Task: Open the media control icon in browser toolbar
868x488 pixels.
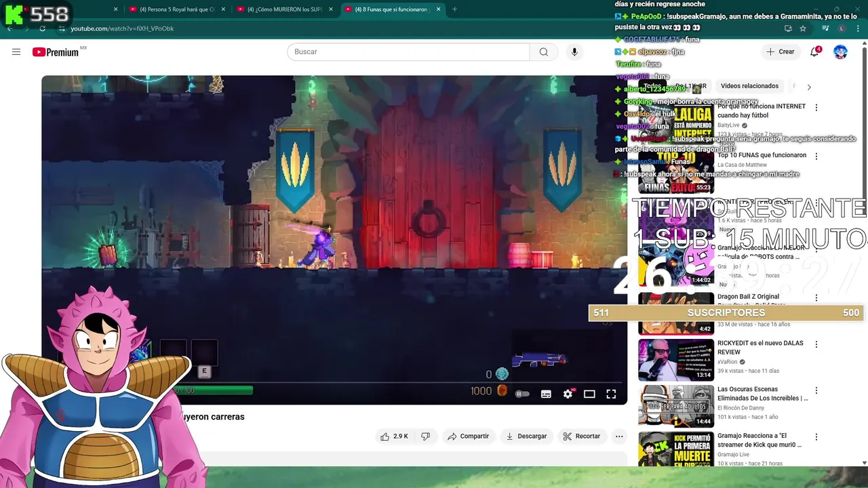Action: click(825, 28)
